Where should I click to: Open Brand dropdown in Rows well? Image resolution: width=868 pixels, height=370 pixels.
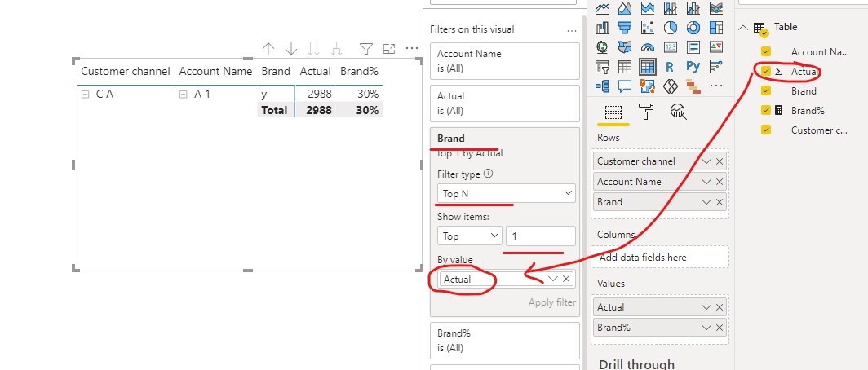pyautogui.click(x=706, y=202)
